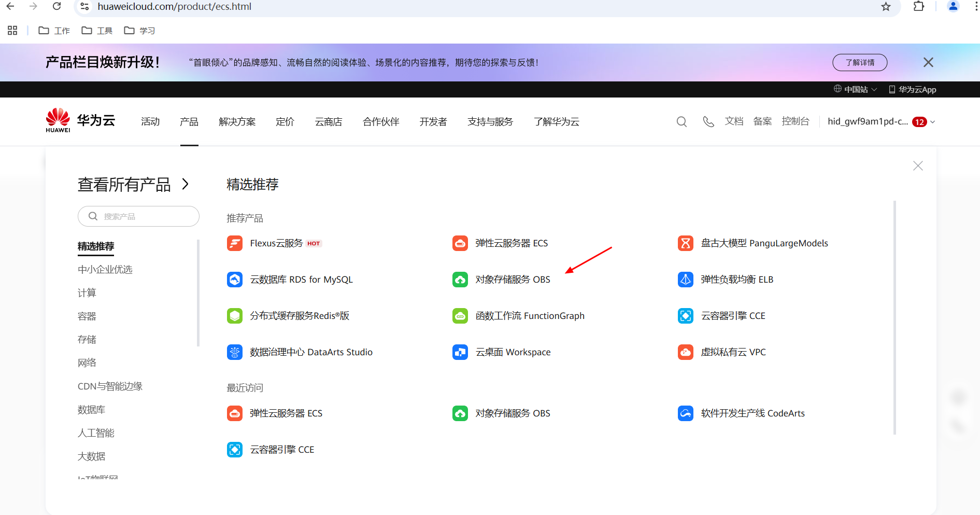
Task: Select the 人工智能 product category
Action: coord(96,433)
